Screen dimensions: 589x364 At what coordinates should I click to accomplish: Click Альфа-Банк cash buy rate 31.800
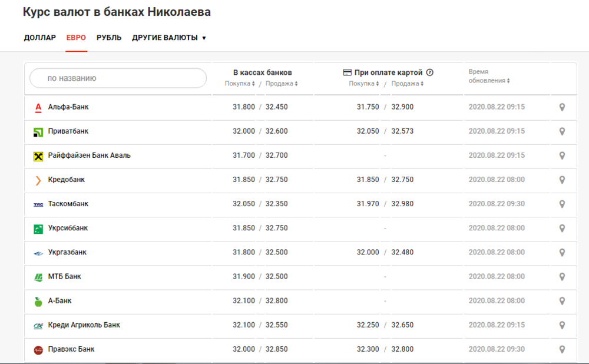pyautogui.click(x=243, y=107)
